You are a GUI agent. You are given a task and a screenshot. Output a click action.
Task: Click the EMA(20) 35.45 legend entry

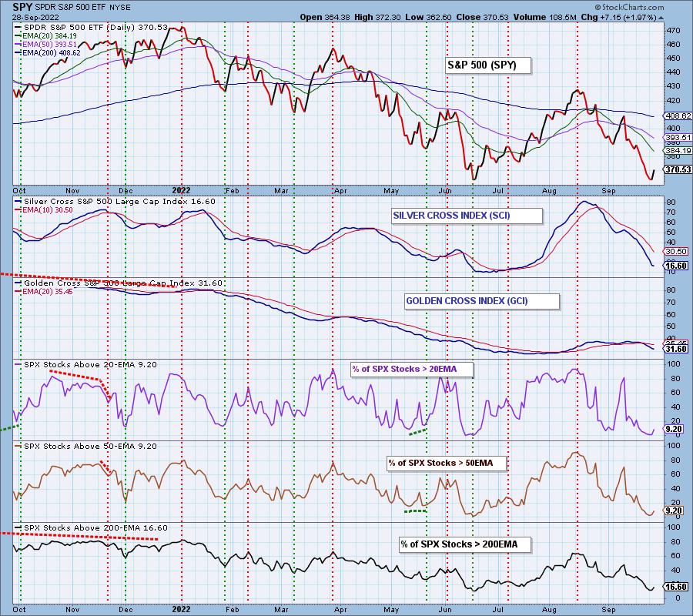coord(44,291)
